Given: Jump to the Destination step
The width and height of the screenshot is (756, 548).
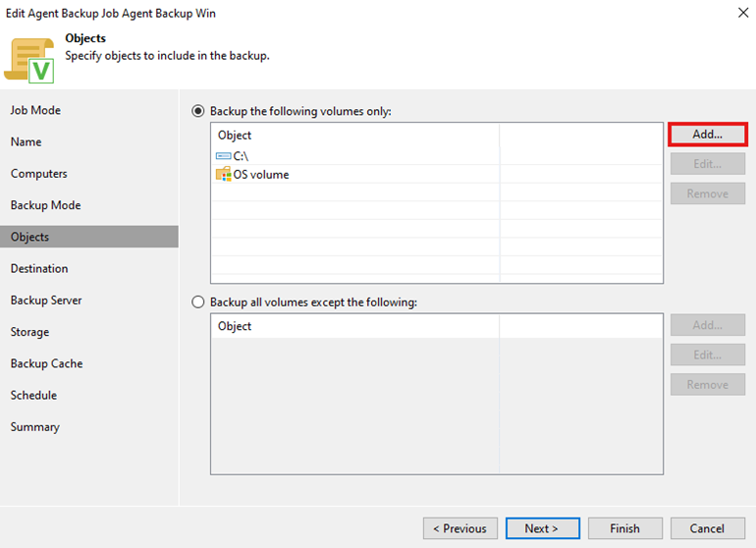Looking at the screenshot, I should (x=39, y=269).
